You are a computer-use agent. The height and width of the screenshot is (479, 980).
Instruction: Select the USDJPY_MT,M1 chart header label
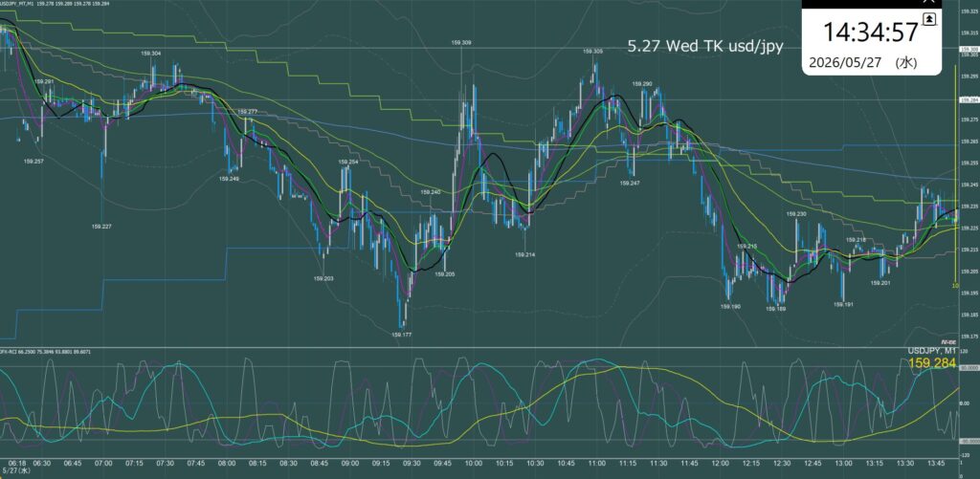(x=17, y=5)
